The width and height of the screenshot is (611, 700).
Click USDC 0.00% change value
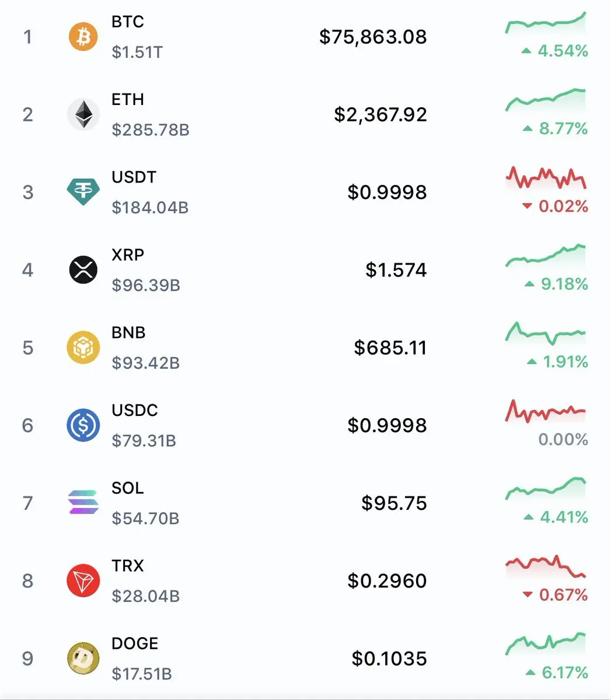(x=563, y=439)
